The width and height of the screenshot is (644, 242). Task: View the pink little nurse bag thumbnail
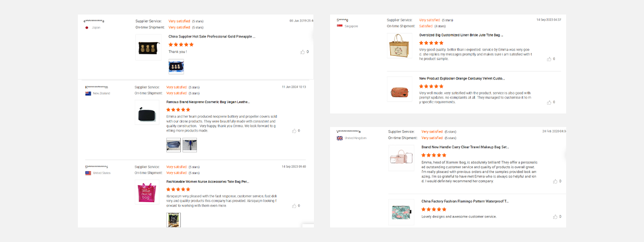[x=147, y=193]
